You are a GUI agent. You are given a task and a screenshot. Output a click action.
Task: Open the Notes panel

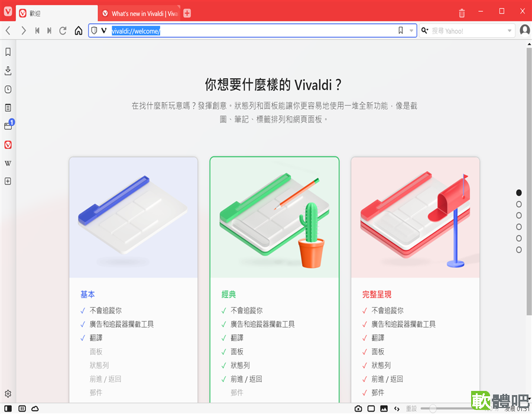pyautogui.click(x=8, y=108)
